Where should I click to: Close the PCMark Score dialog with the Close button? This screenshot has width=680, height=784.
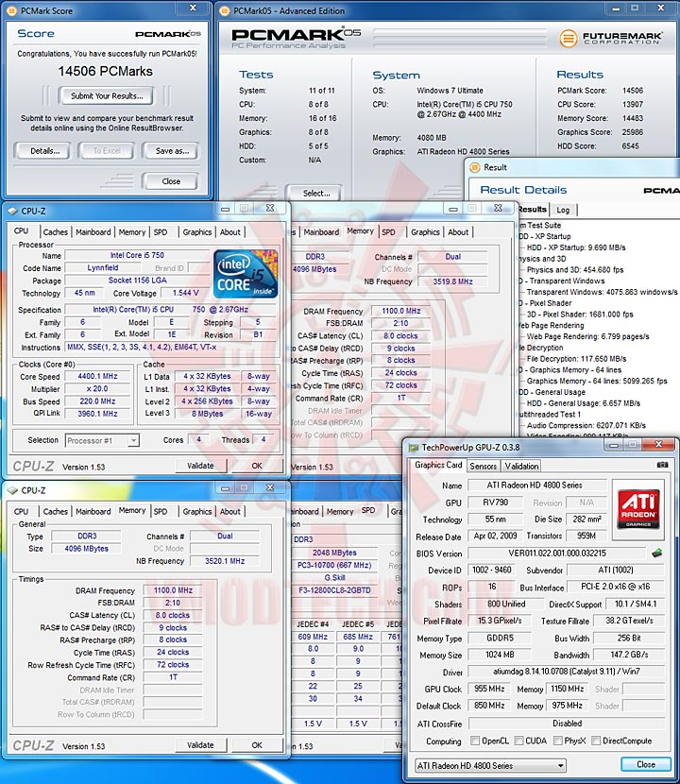(171, 181)
